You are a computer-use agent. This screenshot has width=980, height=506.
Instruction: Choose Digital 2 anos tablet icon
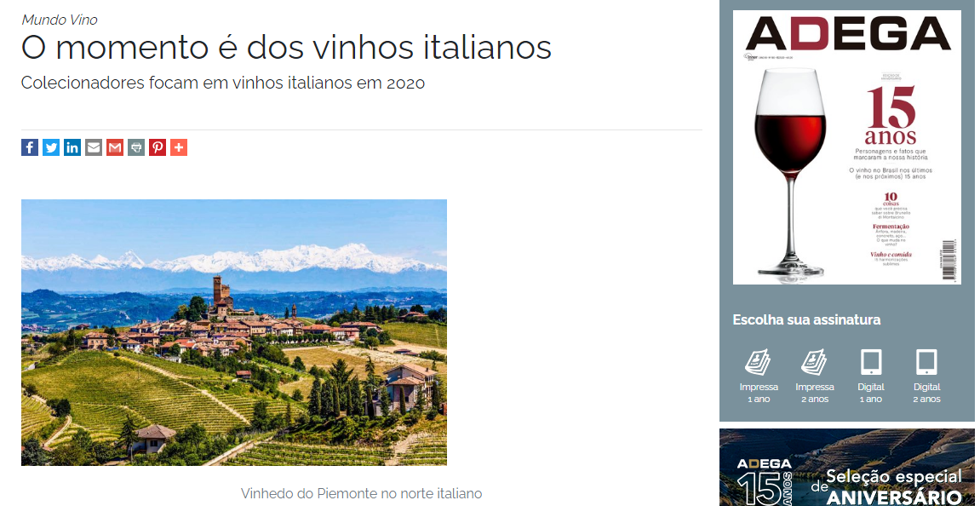coord(926,362)
